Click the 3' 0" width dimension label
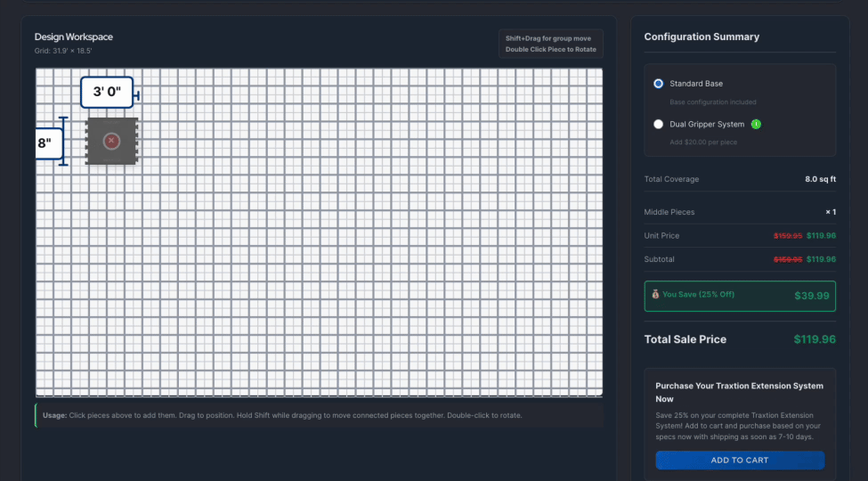Viewport: 868px width, 481px height. (107, 92)
